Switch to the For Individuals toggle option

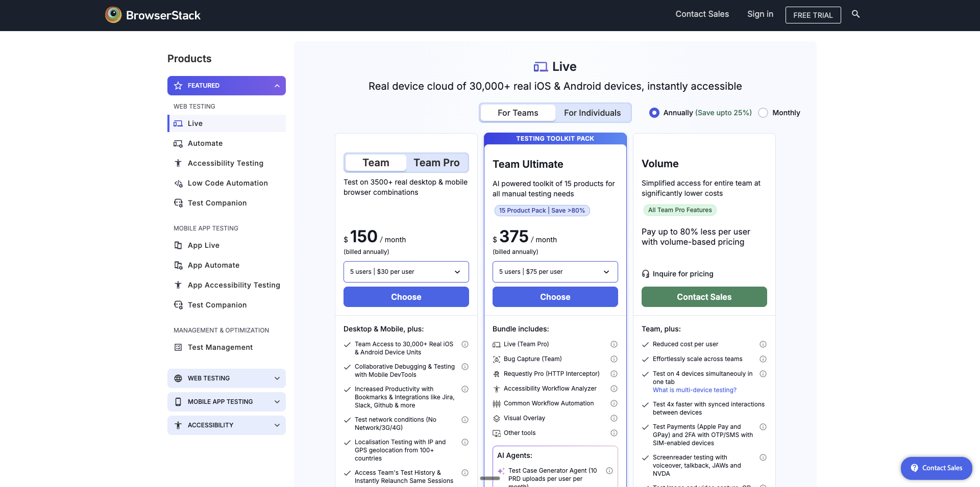click(x=593, y=113)
